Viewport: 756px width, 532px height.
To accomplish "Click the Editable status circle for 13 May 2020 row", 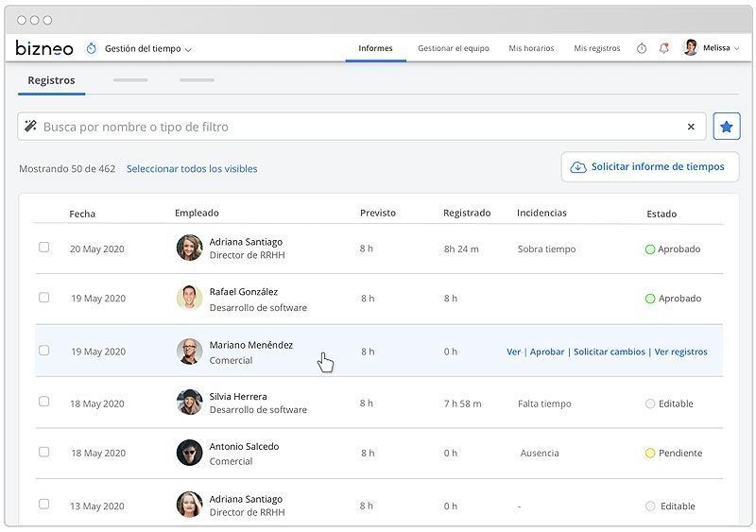I will pos(650,506).
